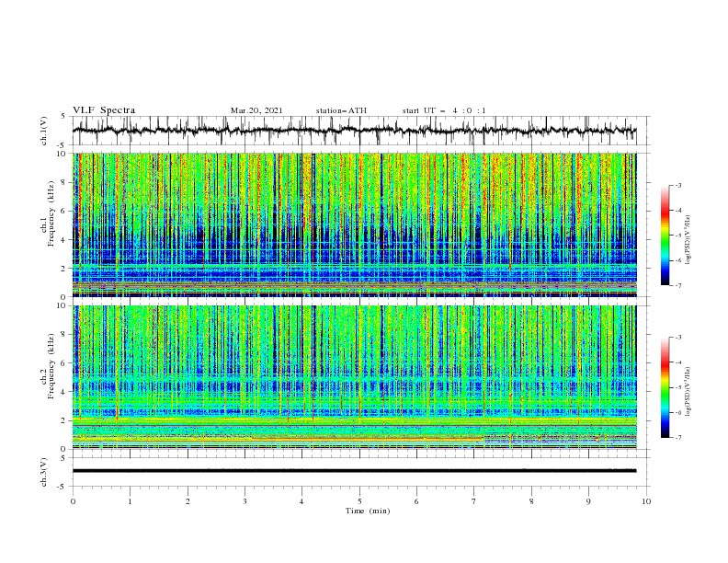Click the Time (min) axis label
This screenshot has width=728, height=563.
368,511
